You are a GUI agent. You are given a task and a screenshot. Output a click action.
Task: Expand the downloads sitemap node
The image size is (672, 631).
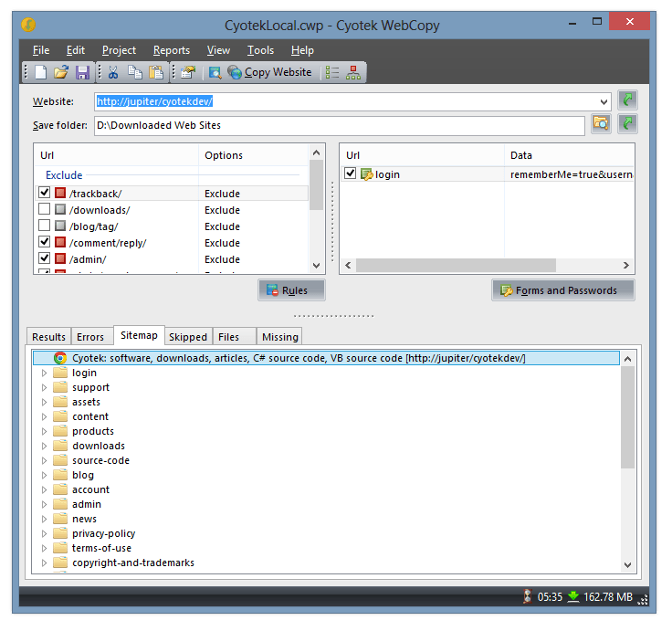[x=44, y=446]
